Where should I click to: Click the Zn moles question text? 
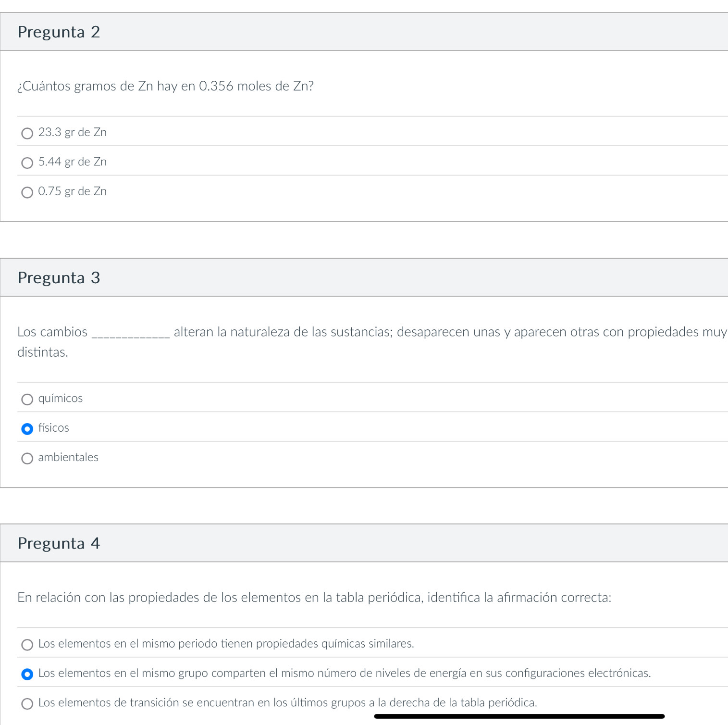click(165, 87)
